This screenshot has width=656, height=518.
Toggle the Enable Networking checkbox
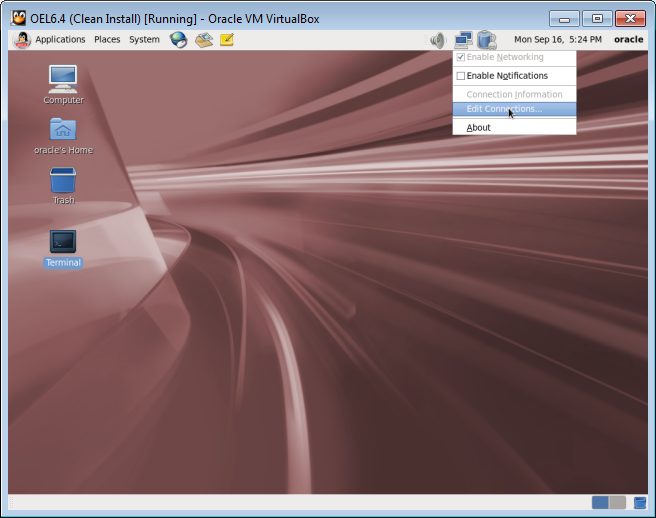pos(461,57)
